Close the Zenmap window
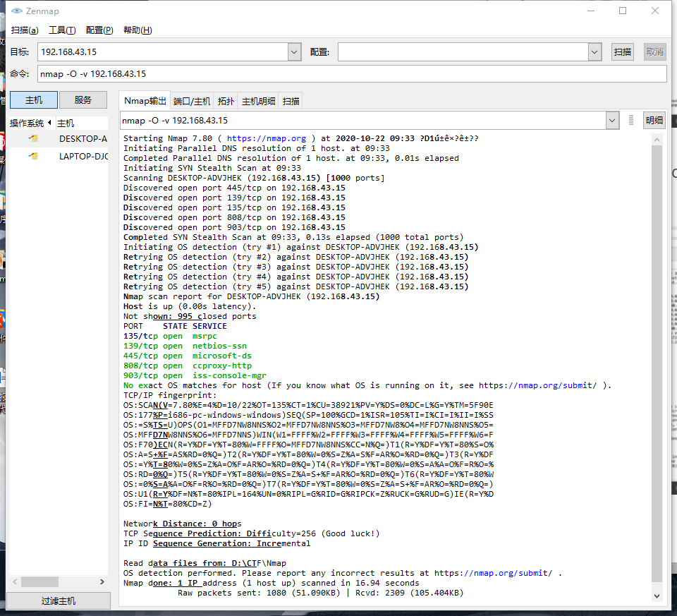The width and height of the screenshot is (677, 616). coord(655,11)
